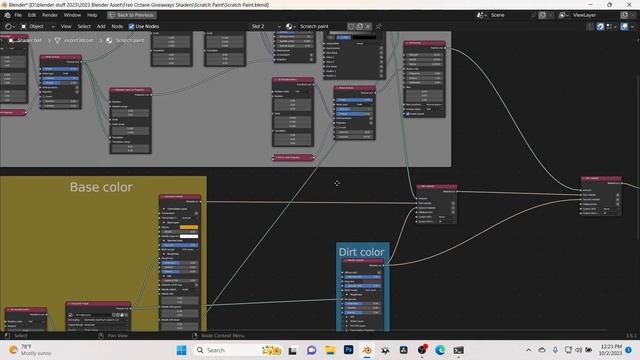Click the white color swatch in Base color node

coord(189,236)
